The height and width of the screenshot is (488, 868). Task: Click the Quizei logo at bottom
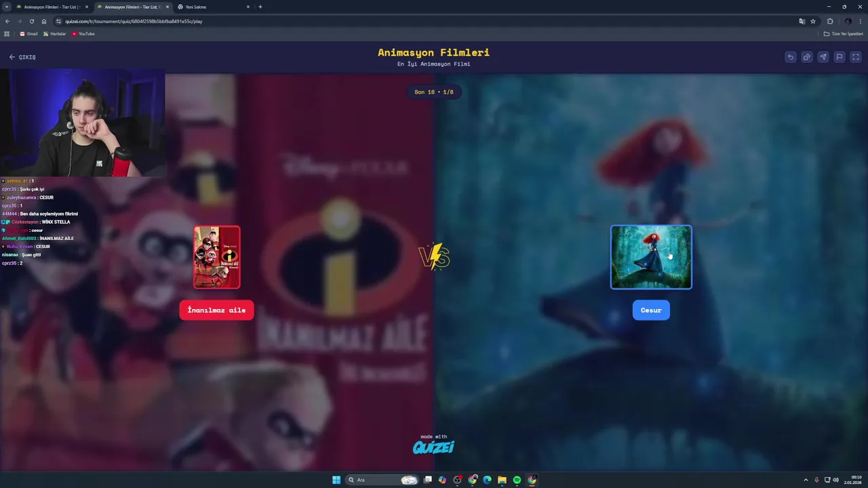click(434, 447)
